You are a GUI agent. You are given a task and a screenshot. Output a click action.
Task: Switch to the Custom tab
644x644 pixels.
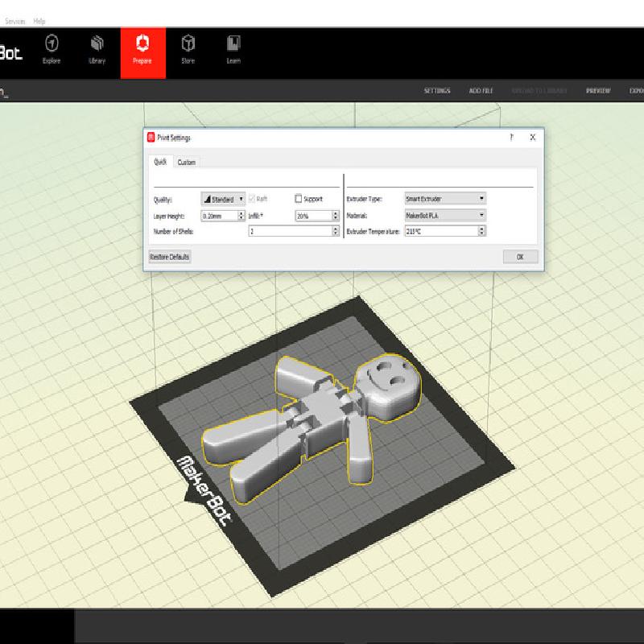[x=187, y=163]
